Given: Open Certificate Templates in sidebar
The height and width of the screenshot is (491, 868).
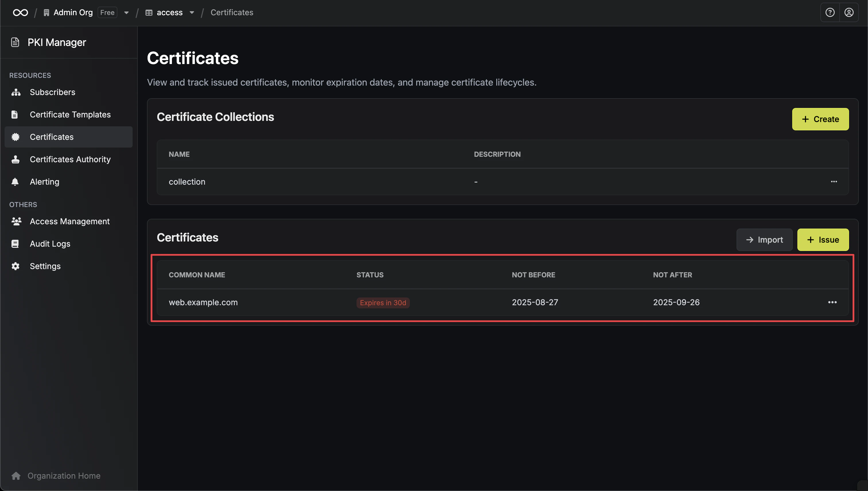Looking at the screenshot, I should (68, 115).
